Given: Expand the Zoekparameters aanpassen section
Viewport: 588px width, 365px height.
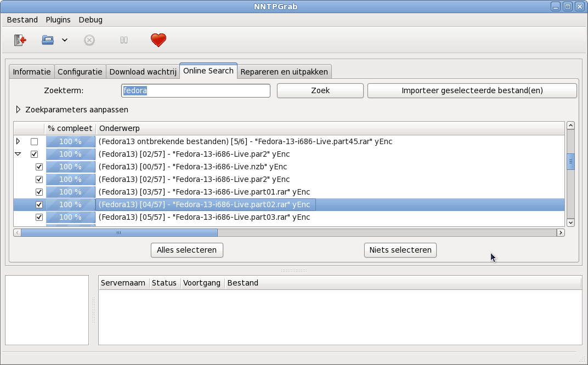Looking at the screenshot, I should (18, 110).
